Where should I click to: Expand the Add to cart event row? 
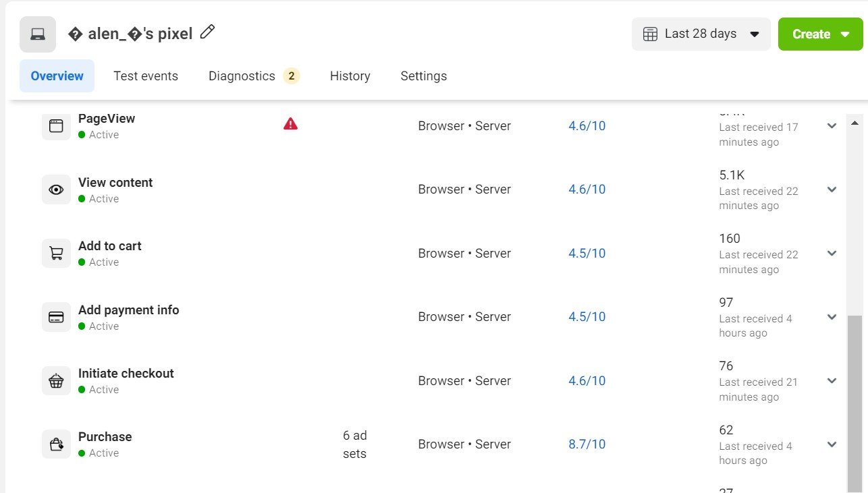point(832,254)
